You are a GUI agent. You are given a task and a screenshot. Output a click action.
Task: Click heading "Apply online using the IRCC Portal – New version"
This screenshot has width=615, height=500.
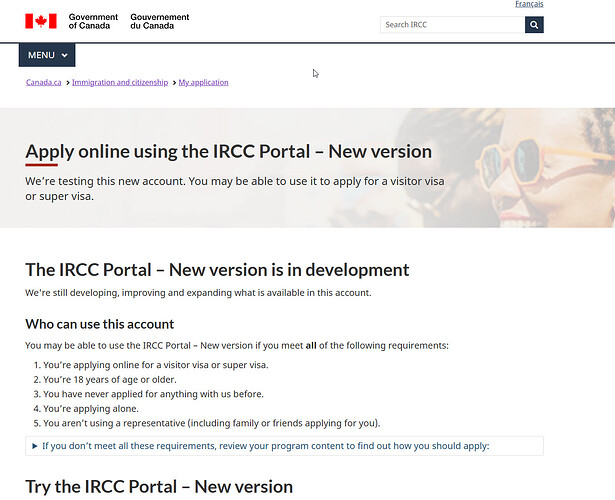229,151
